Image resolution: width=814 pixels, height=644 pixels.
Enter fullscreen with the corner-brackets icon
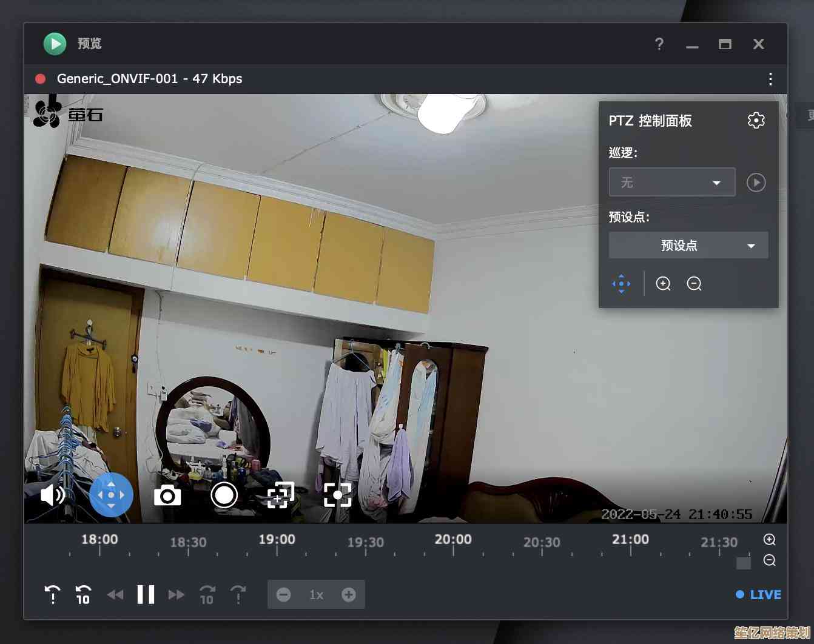pyautogui.click(x=337, y=495)
